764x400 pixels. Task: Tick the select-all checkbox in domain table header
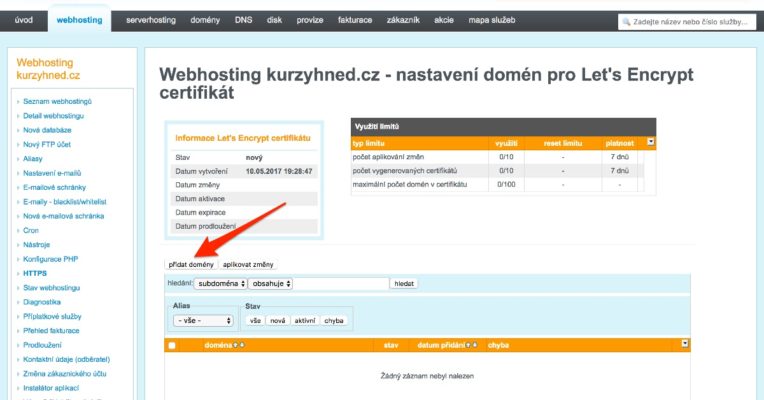172,345
